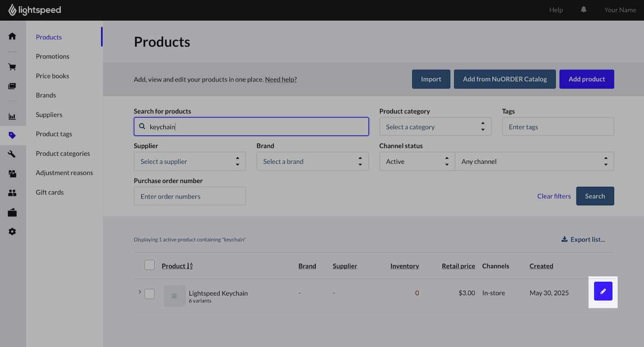
Task: Click the Clear filters link
Action: (554, 196)
